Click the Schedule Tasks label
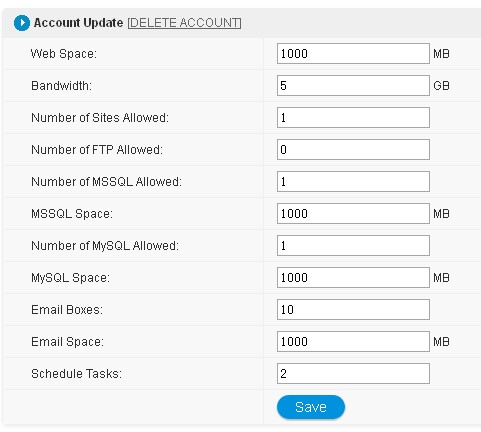The image size is (481, 432). pos(76,374)
